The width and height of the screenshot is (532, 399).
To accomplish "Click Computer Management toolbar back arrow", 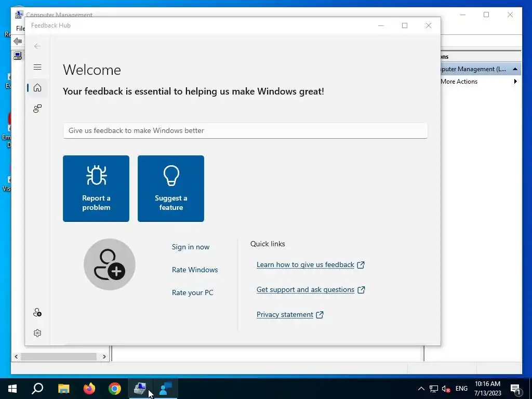I will tap(18, 42).
